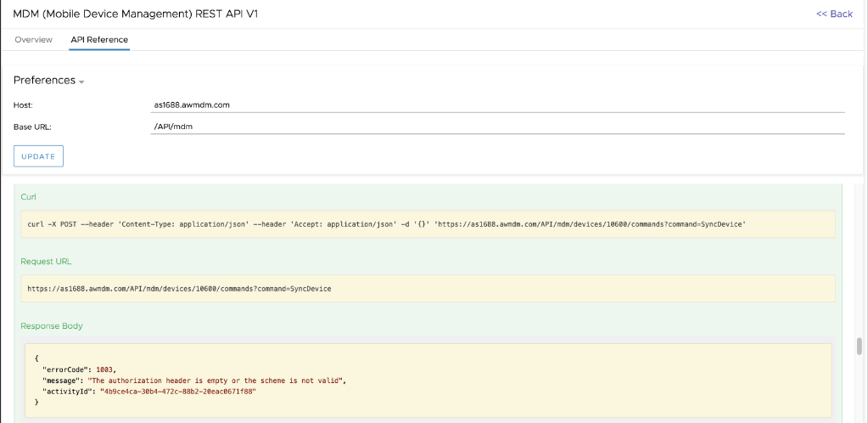
Task: Click the Response Body section heading
Action: [x=52, y=325]
